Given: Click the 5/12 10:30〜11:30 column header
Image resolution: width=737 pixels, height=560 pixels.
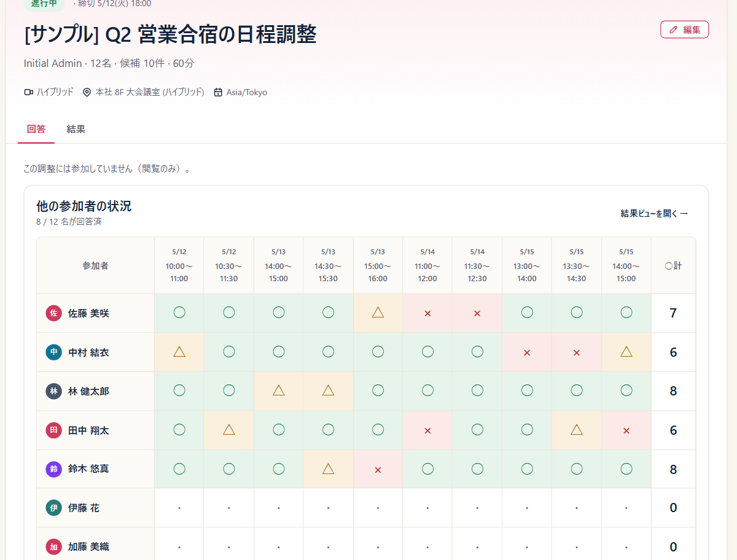Looking at the screenshot, I should pyautogui.click(x=229, y=265).
